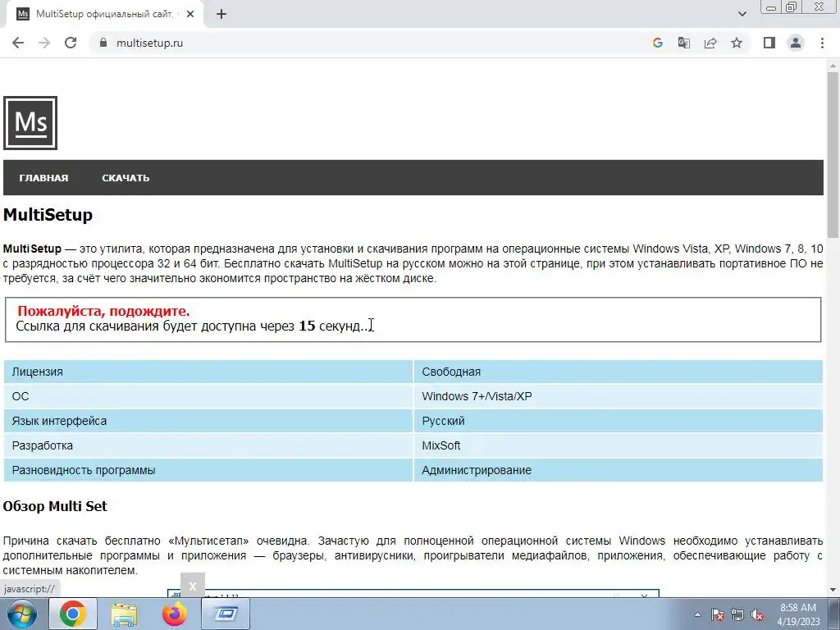Click the 'Язык интерфейса' cell
This screenshot has height=630, width=840.
(x=208, y=421)
